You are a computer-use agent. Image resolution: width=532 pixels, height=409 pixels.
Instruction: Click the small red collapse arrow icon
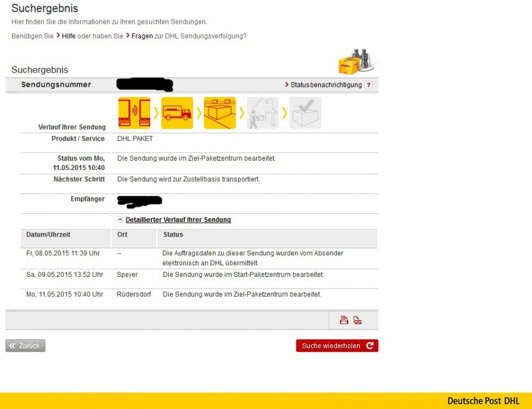pyautogui.click(x=120, y=220)
